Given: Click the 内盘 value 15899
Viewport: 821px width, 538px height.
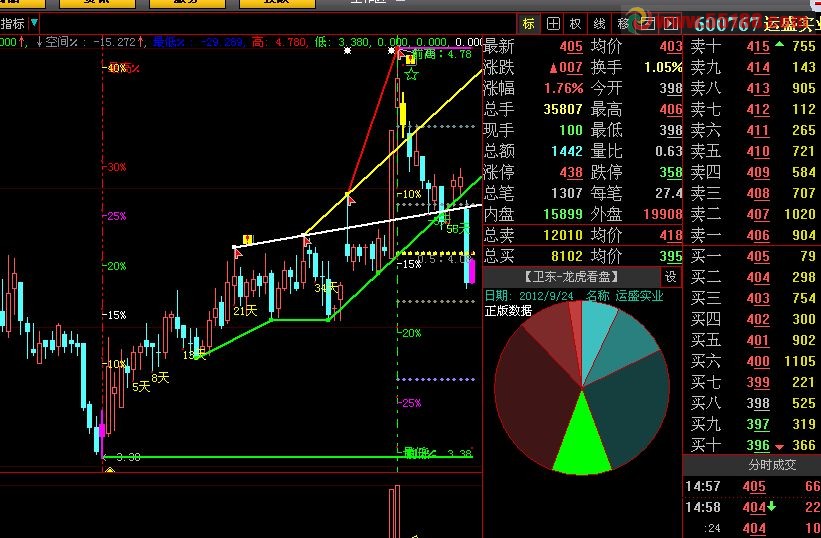Looking at the screenshot, I should click(563, 214).
